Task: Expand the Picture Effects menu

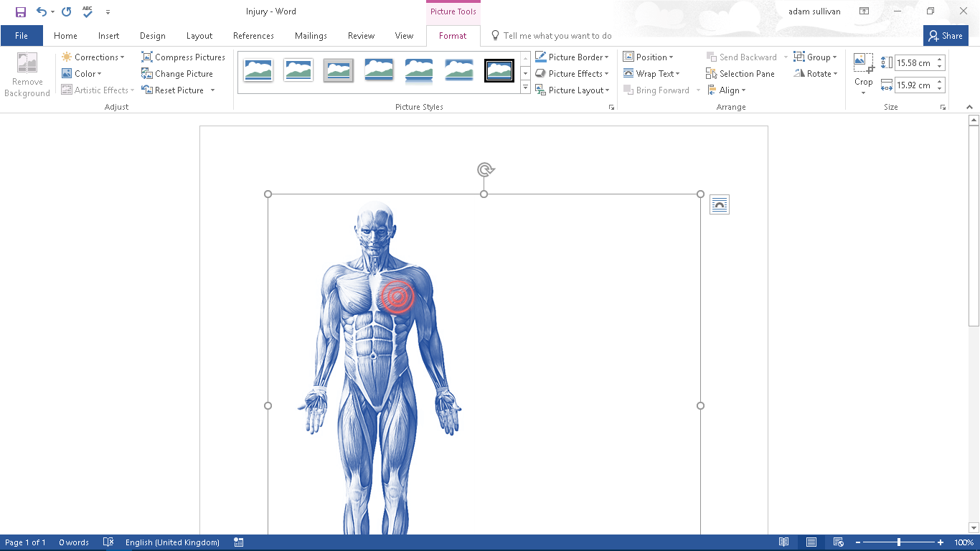Action: 573,73
